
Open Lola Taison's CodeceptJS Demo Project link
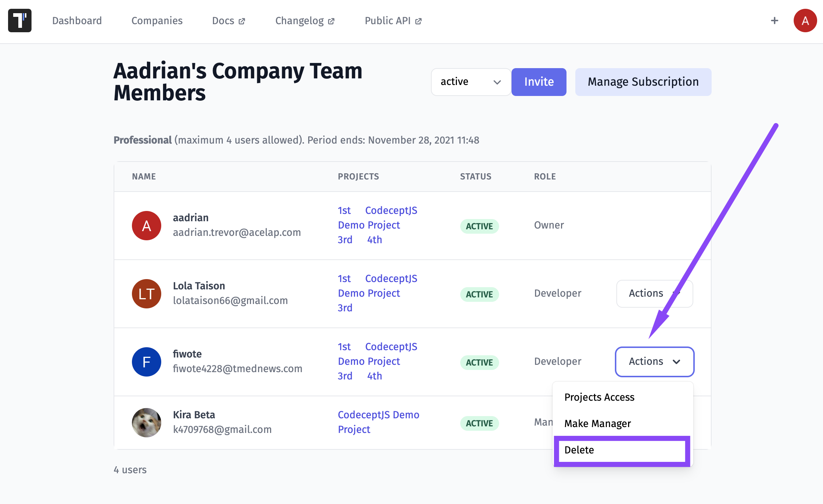[377, 286]
